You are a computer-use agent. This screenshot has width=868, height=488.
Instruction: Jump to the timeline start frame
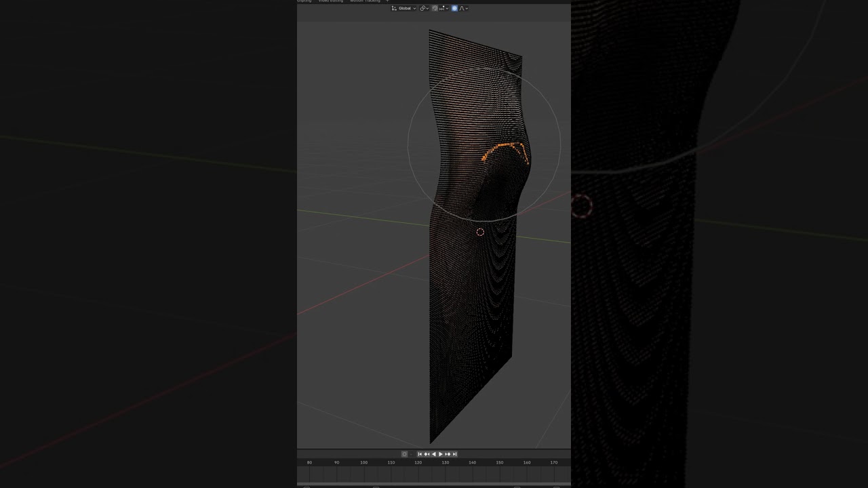[x=420, y=454]
